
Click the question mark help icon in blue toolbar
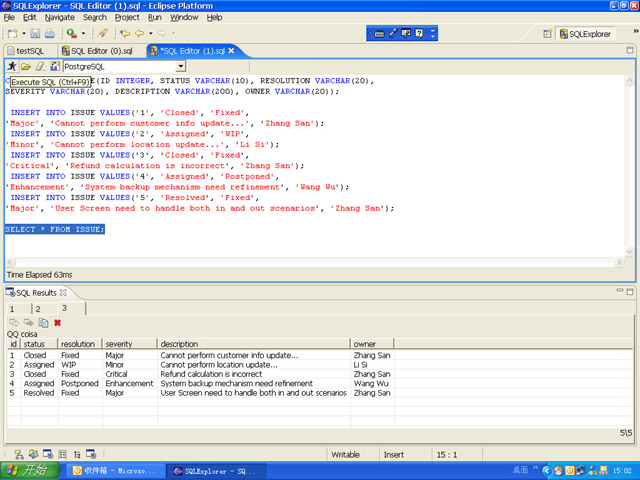pos(419,33)
